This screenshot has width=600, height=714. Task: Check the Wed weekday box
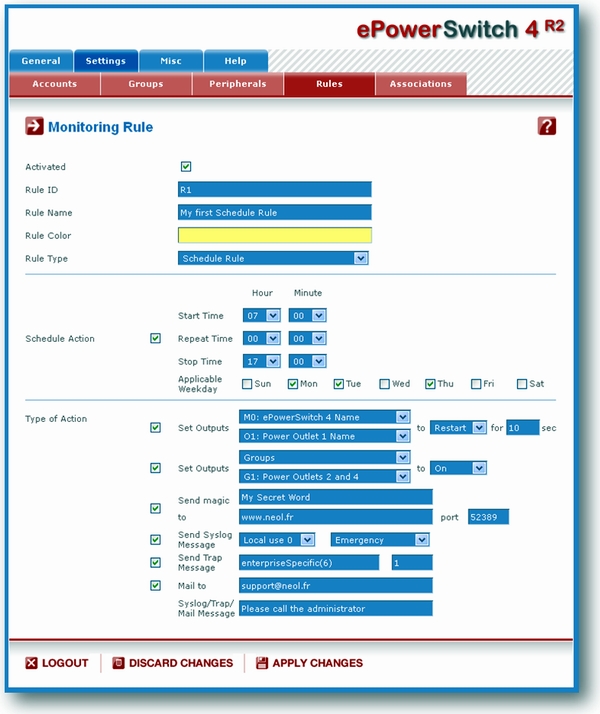(x=384, y=384)
